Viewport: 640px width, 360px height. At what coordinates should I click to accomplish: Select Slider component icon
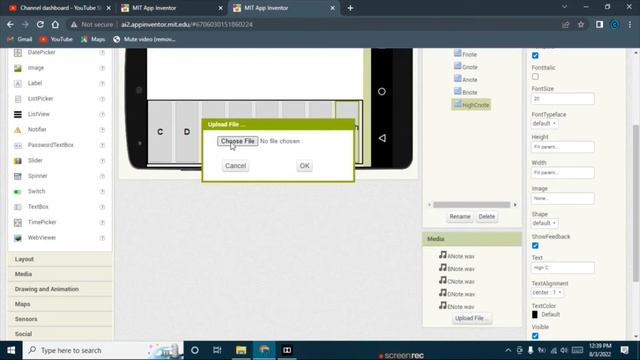click(18, 161)
